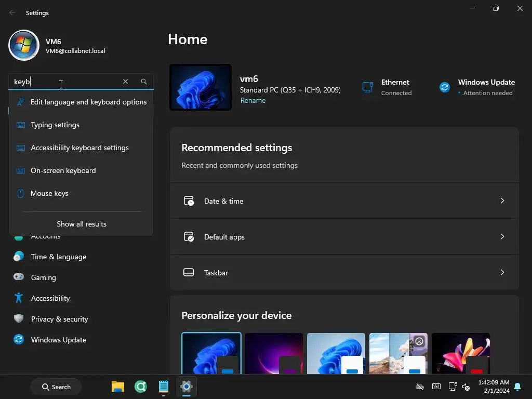Open the green Q app on taskbar

(140, 387)
